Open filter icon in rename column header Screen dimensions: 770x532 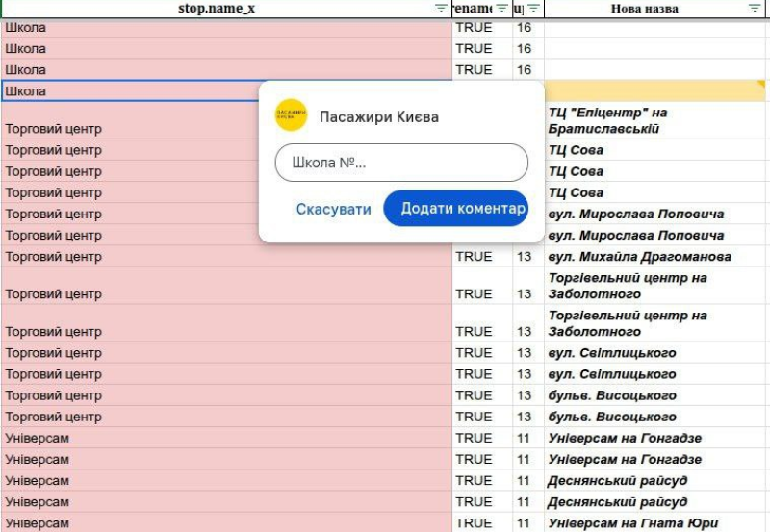pos(501,9)
